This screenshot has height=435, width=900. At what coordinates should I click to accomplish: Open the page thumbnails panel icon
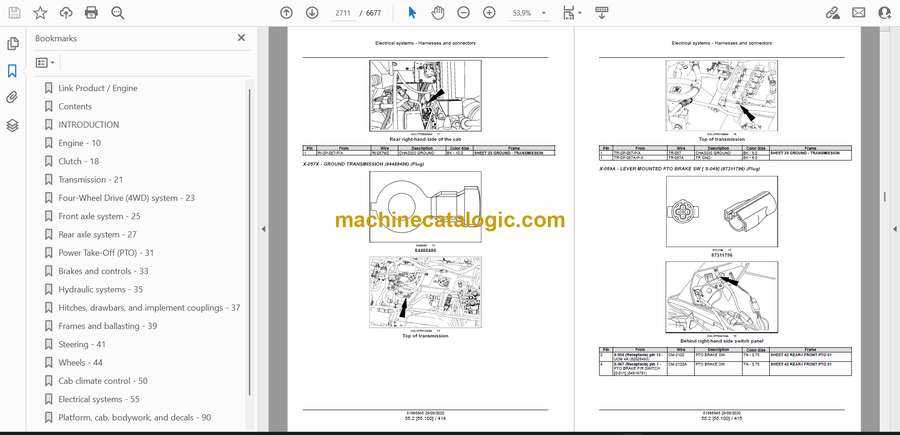coord(12,44)
